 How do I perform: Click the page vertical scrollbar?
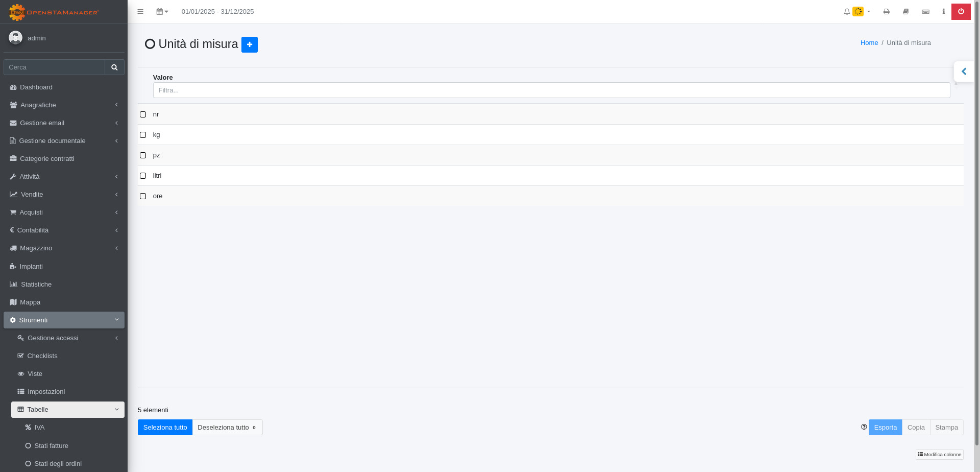(977, 204)
